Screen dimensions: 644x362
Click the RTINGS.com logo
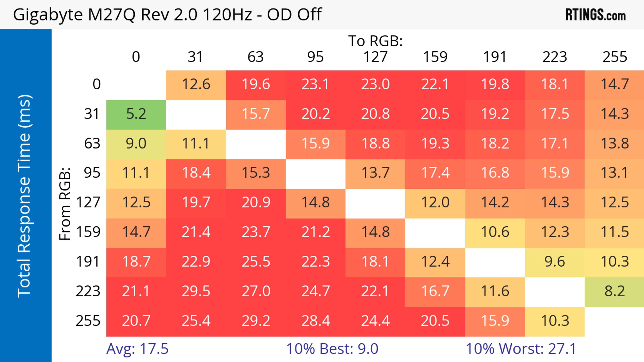click(595, 15)
